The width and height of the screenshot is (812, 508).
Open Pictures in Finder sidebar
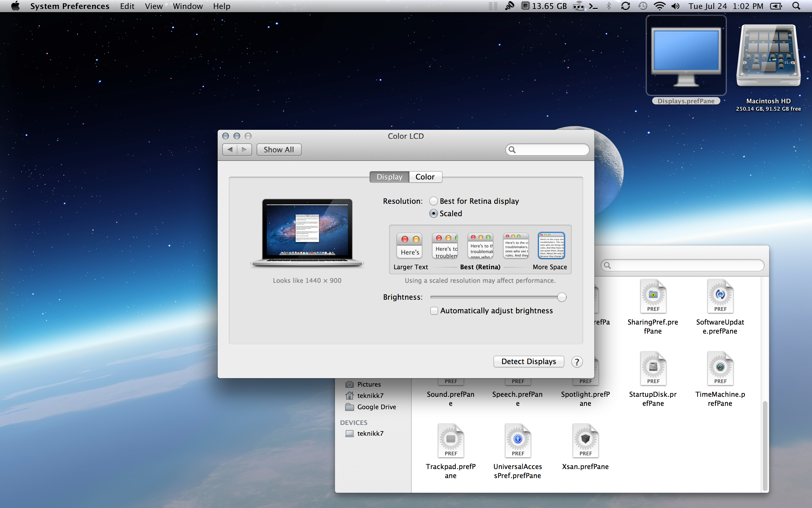pyautogui.click(x=369, y=384)
